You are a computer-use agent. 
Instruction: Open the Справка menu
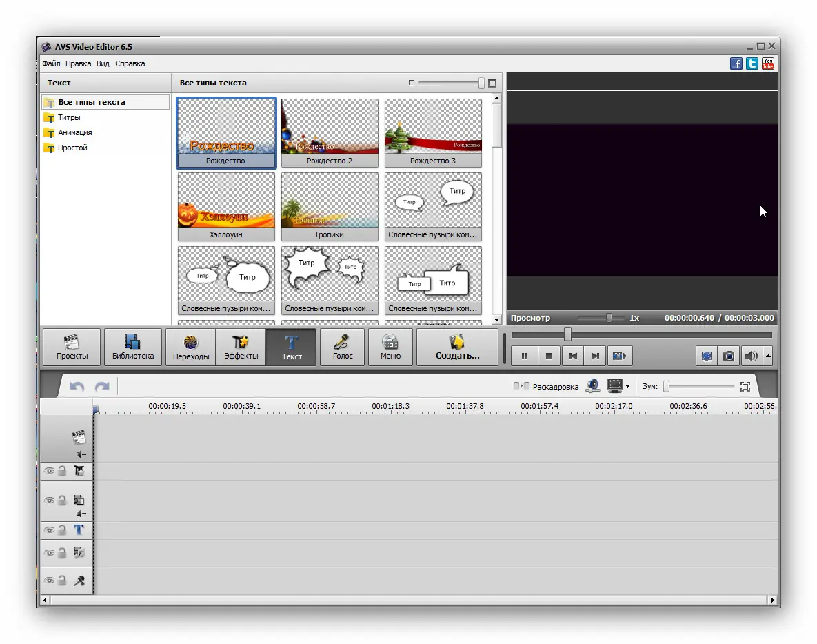(130, 63)
